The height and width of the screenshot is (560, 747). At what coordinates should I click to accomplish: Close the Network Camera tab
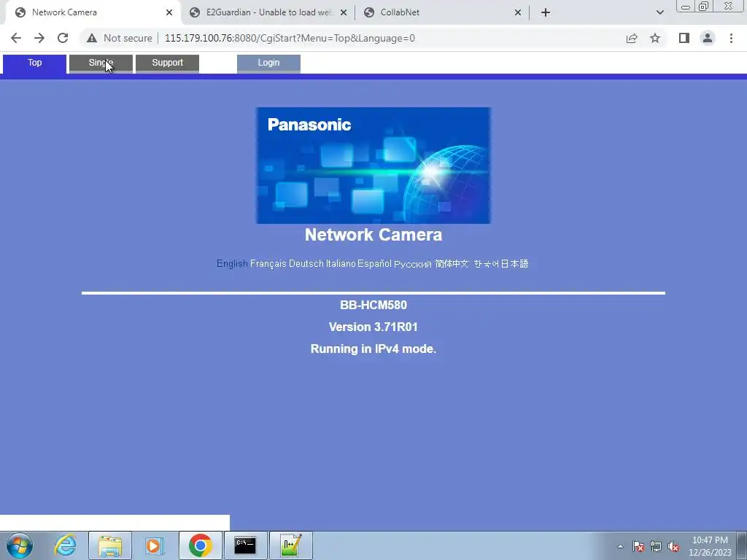tap(169, 12)
